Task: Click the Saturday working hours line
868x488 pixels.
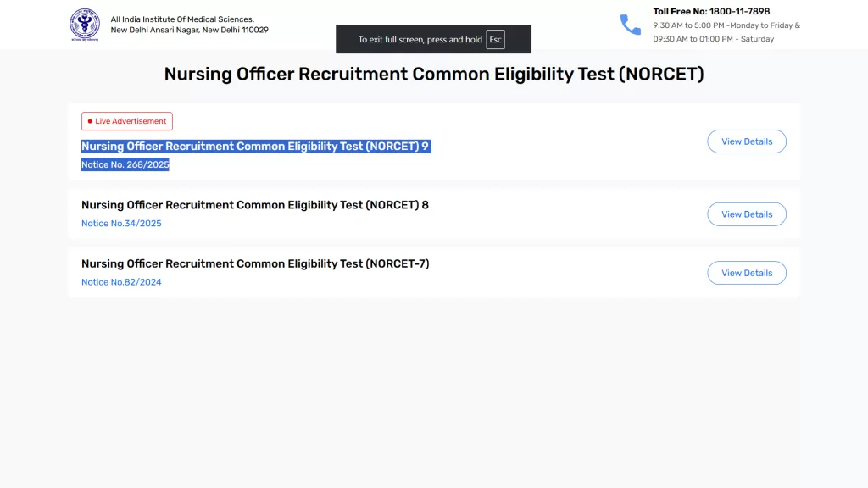Action: [713, 39]
